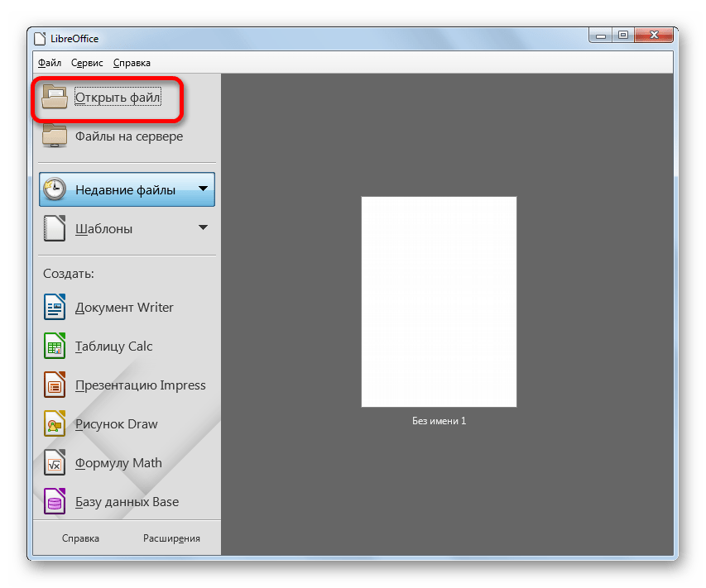This screenshot has width=706, height=588.
Task: Click the Open File folder icon
Action: [55, 98]
